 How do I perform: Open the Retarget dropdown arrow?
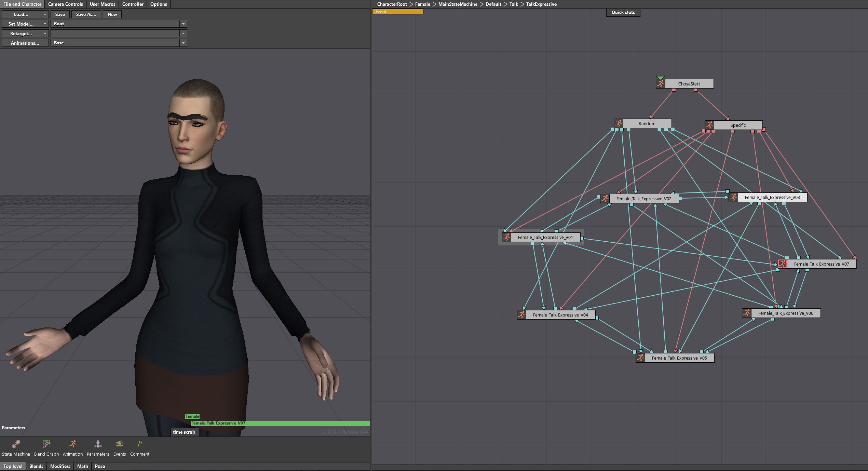(x=45, y=33)
